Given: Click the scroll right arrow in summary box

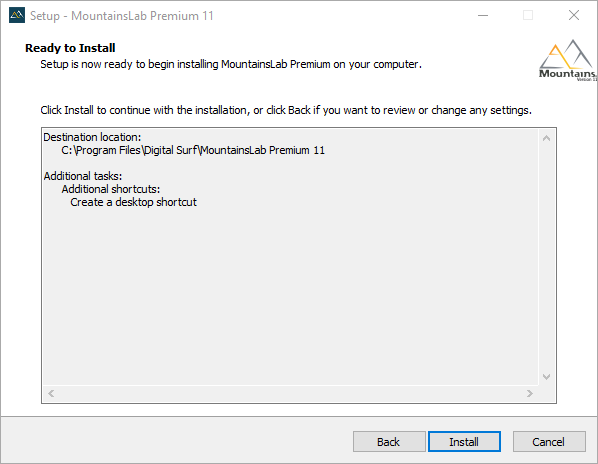Looking at the screenshot, I should (x=530, y=393).
